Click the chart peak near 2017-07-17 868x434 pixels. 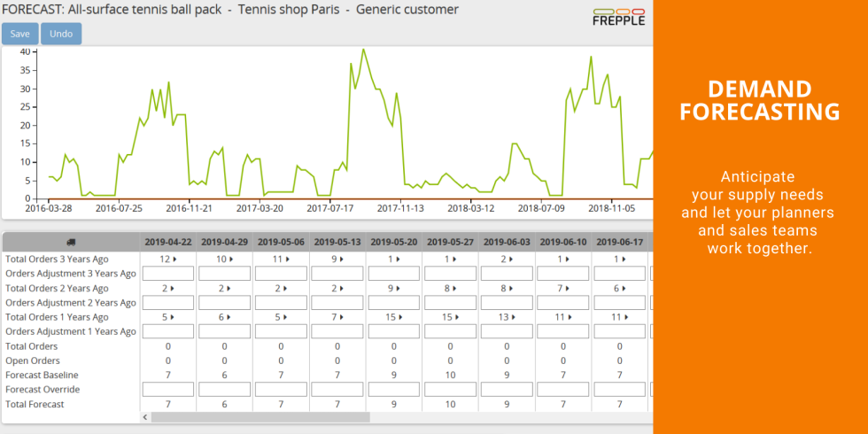(363, 50)
